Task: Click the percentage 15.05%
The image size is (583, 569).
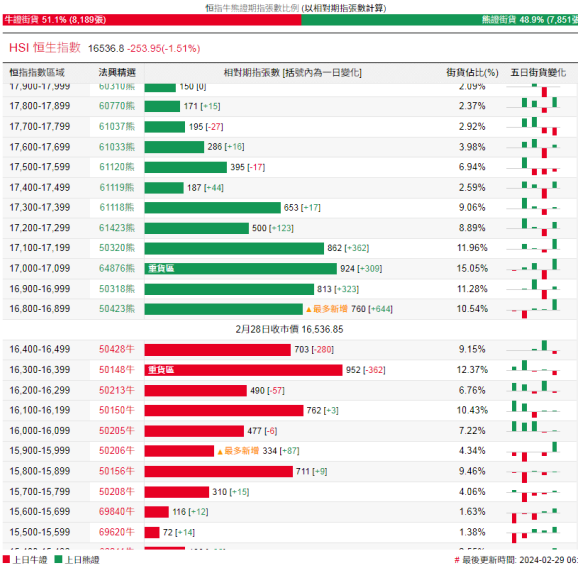Action: [472, 269]
